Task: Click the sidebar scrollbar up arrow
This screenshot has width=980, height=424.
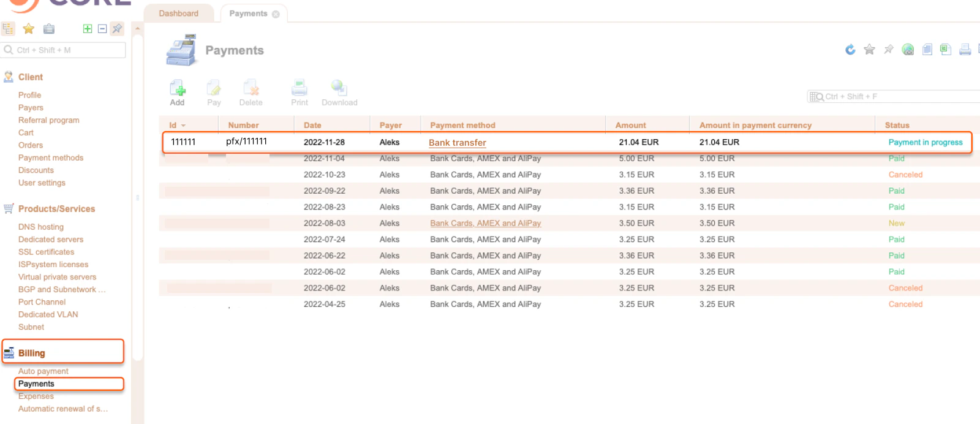Action: pos(138,28)
